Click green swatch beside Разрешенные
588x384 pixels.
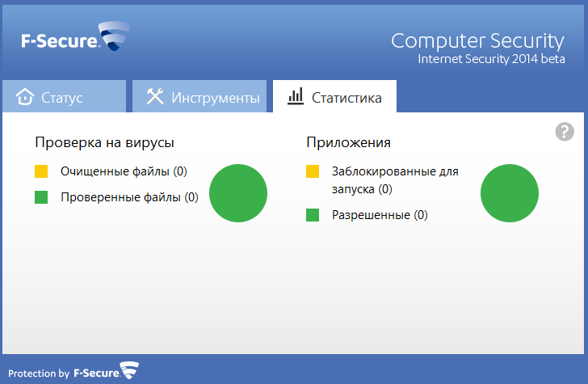point(313,215)
